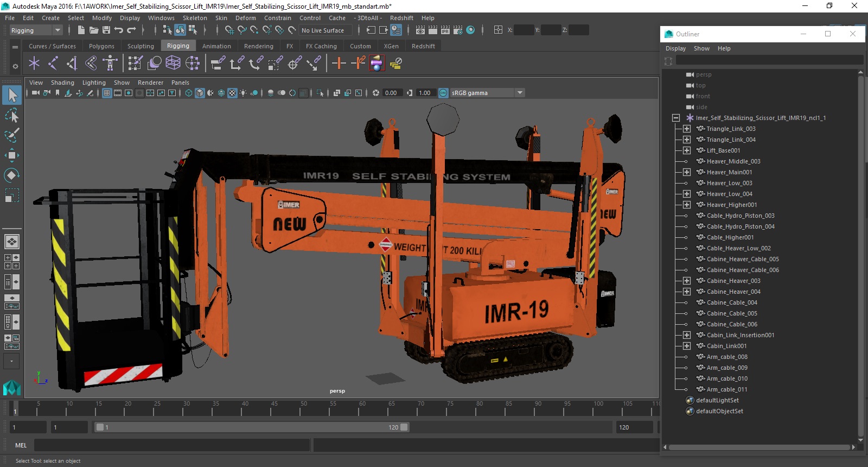Image resolution: width=868 pixels, height=467 pixels.
Task: Expand Lift_Base001 node in Outliner
Action: (x=687, y=150)
